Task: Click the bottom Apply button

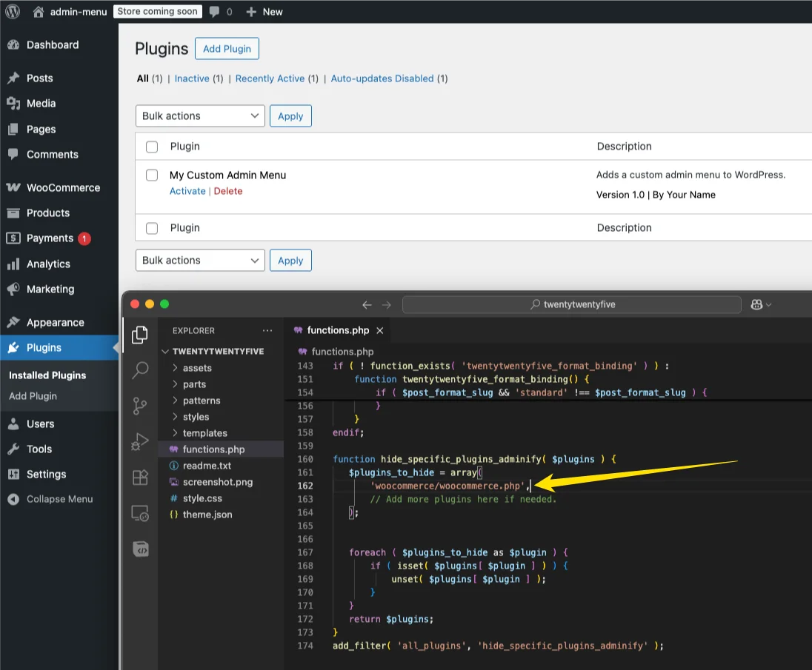Action: tap(290, 261)
